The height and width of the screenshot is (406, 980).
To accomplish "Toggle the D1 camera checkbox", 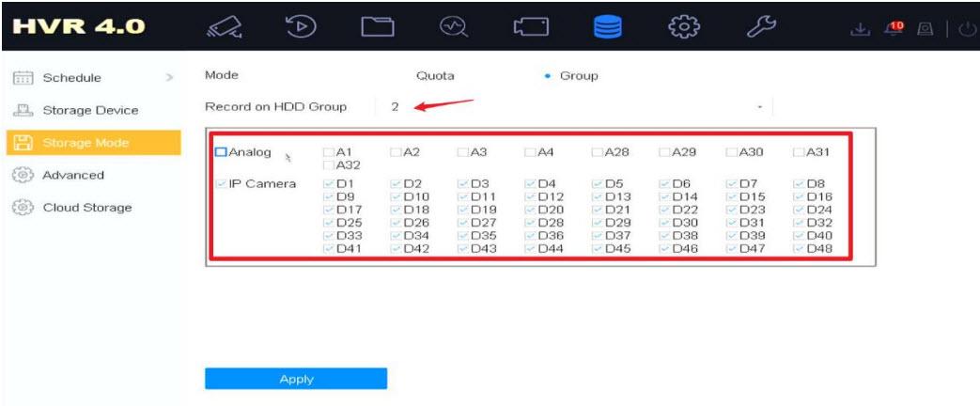I will point(328,183).
